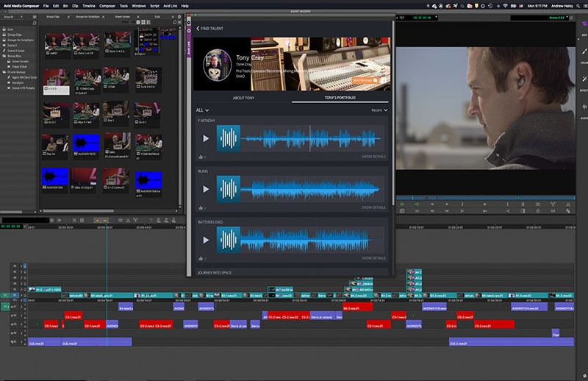This screenshot has width=588, height=381.
Task: Open the About Tony tab
Action: click(x=243, y=98)
